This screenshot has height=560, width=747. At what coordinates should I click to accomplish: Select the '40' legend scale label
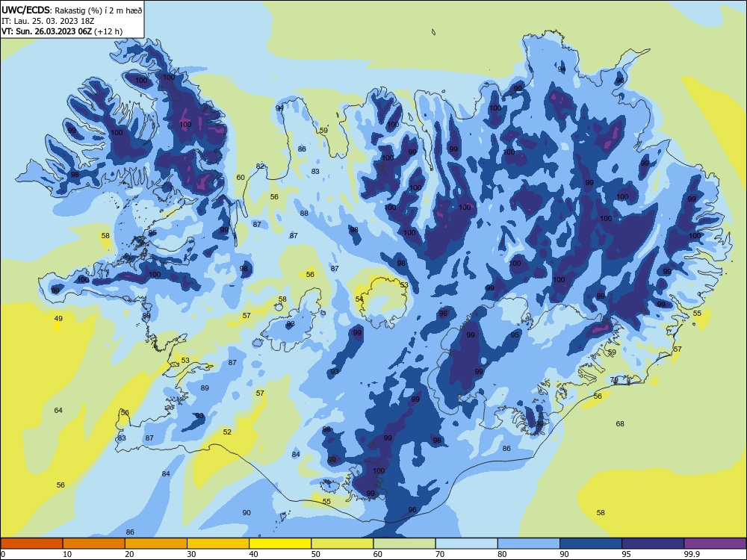tap(253, 554)
